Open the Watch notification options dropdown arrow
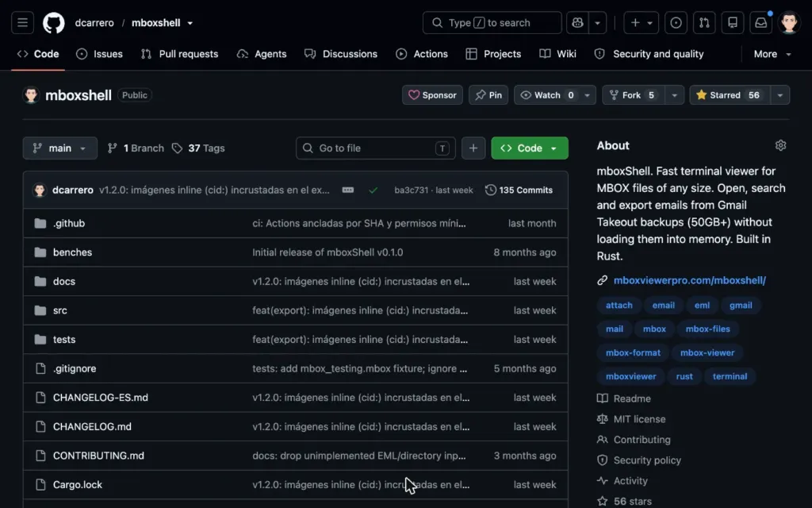 pyautogui.click(x=588, y=95)
